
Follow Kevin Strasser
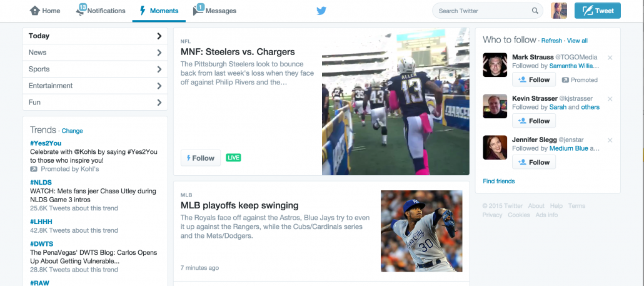(533, 121)
